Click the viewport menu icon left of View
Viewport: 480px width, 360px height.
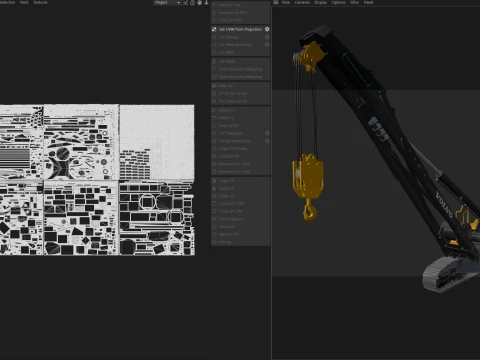click(276, 2)
